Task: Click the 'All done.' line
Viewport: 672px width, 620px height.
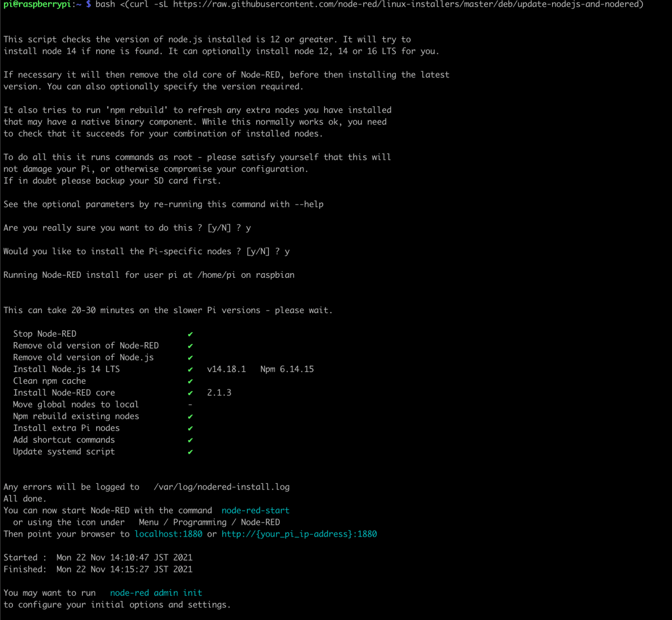Action: [x=25, y=498]
